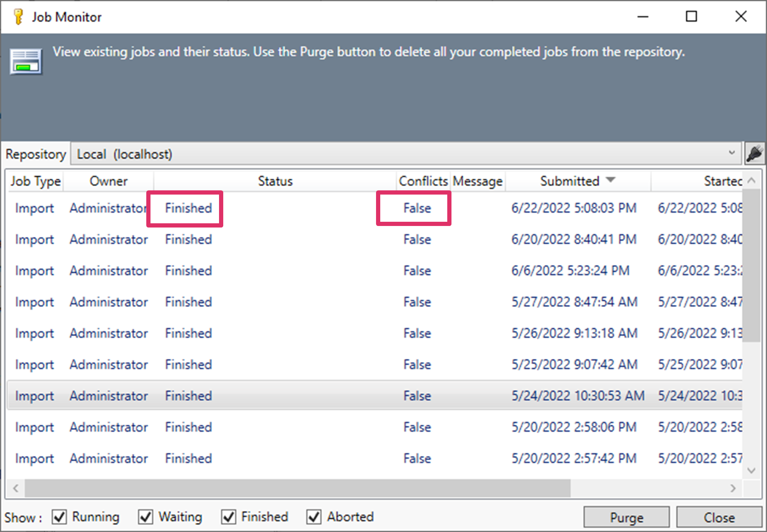Viewport: 767px width, 532px height.
Task: Sort jobs by the Status column header
Action: coord(275,181)
